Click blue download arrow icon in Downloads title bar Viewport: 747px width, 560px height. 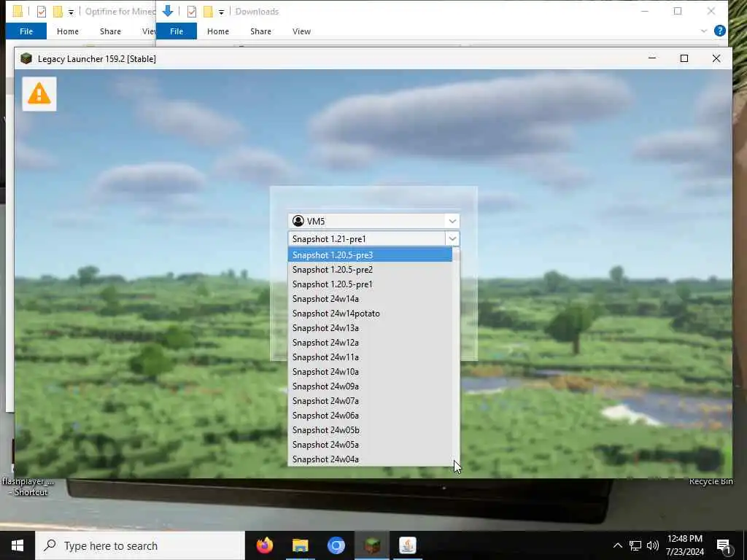(167, 11)
